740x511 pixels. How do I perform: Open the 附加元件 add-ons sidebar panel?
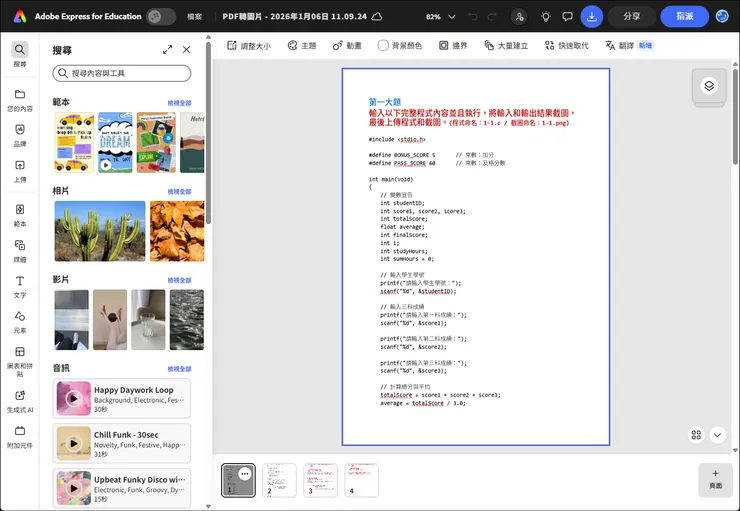(x=20, y=437)
